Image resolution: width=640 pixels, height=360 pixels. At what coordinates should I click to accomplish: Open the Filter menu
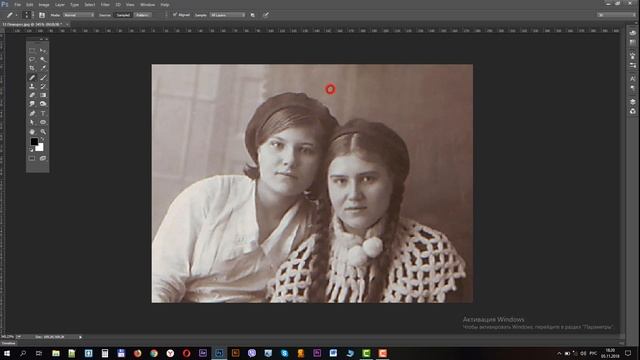point(105,4)
